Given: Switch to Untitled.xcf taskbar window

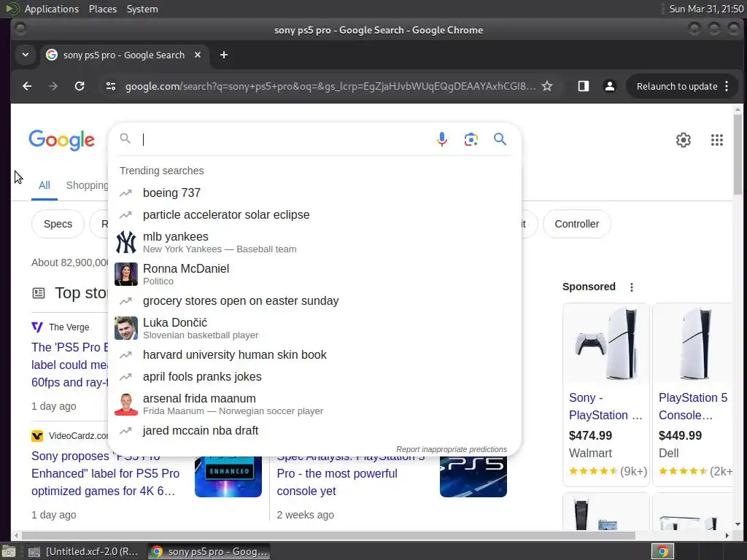Looking at the screenshot, I should [x=84, y=551].
